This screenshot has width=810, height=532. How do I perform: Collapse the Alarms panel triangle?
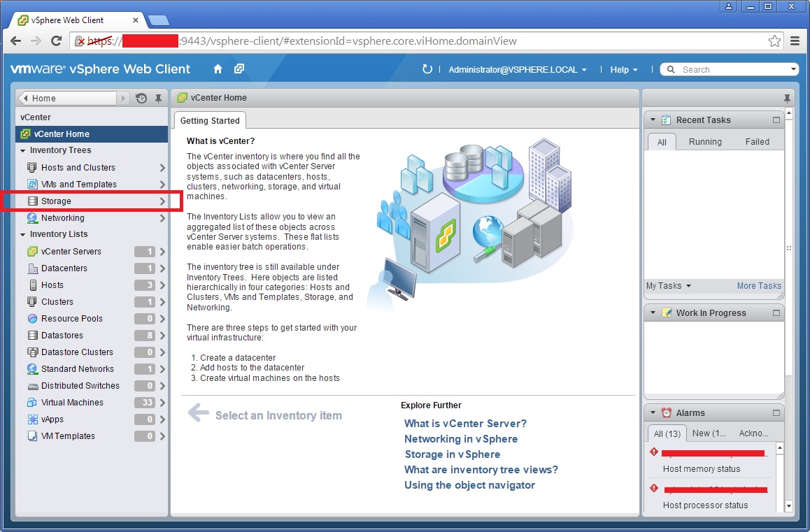point(653,412)
